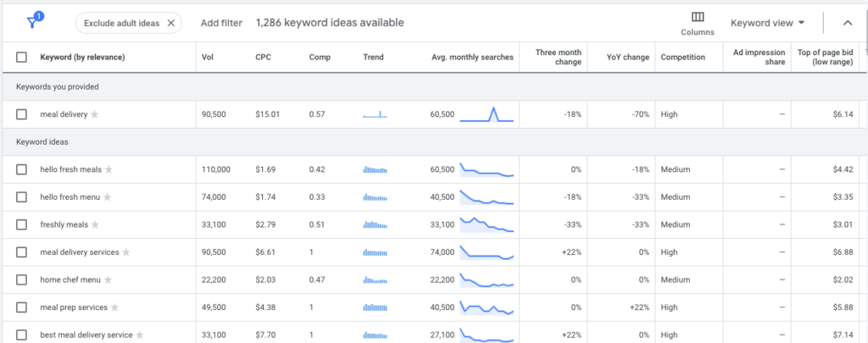Star the best meal delivery service keyword
Image resolution: width=868 pixels, height=343 pixels.
pos(140,335)
